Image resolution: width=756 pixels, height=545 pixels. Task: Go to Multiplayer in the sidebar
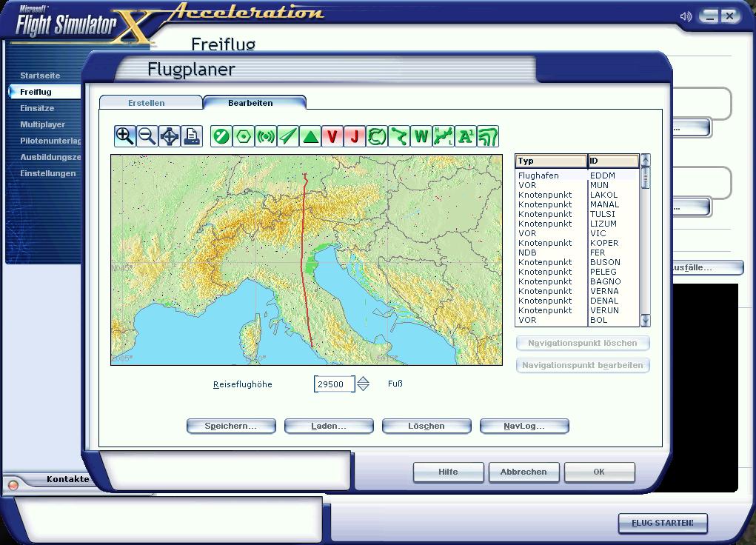coord(42,124)
